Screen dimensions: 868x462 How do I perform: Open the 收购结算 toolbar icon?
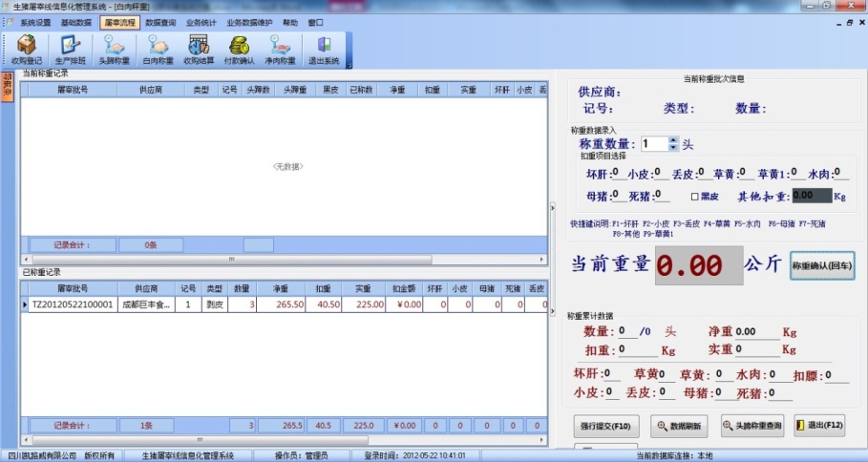[x=199, y=50]
